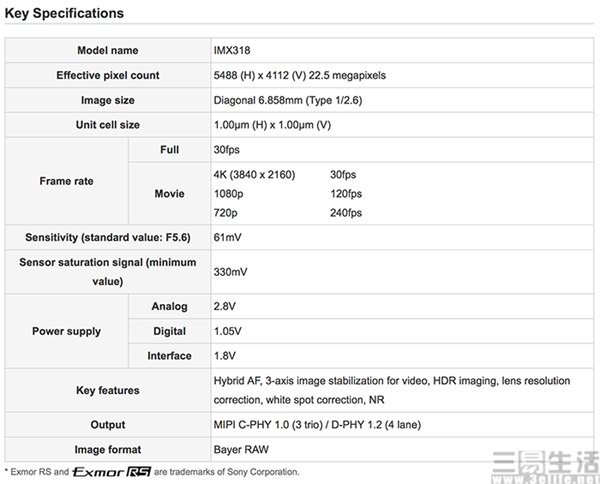Select the Model name row label
Viewport: 600px width, 484px height.
click(x=108, y=50)
